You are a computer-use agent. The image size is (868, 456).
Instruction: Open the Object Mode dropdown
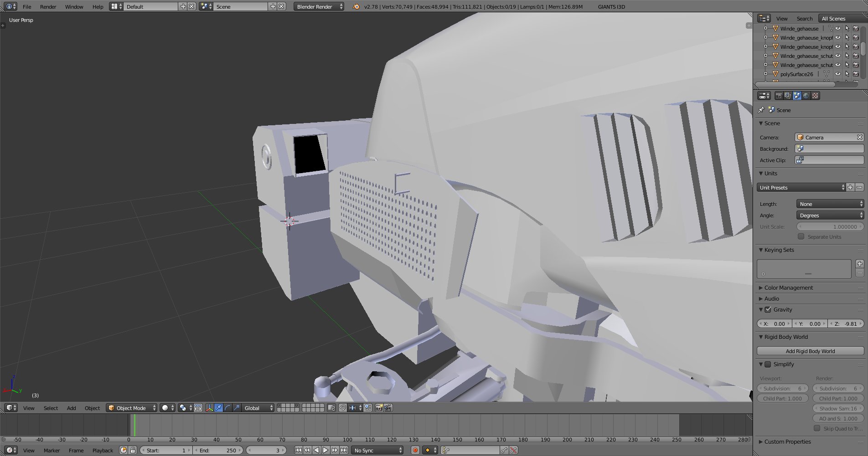[x=131, y=408]
